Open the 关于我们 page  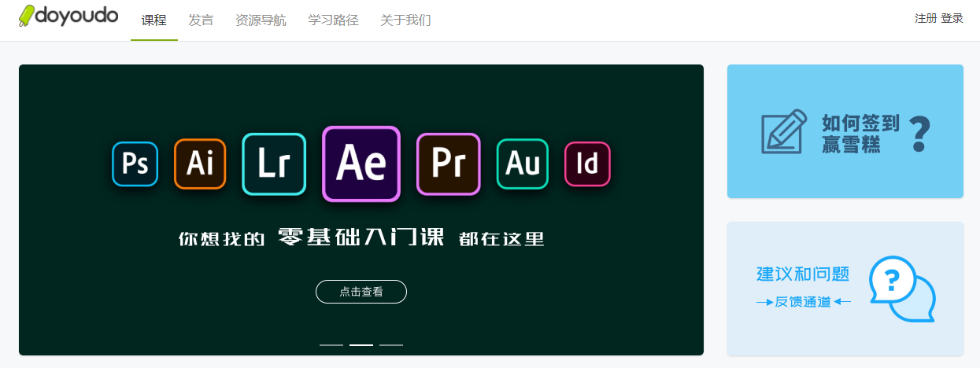coord(405,20)
